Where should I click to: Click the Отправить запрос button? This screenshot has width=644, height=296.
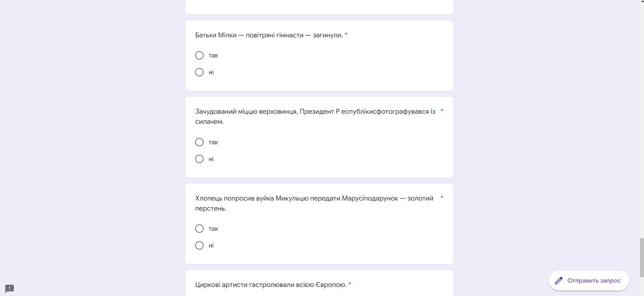(x=589, y=281)
